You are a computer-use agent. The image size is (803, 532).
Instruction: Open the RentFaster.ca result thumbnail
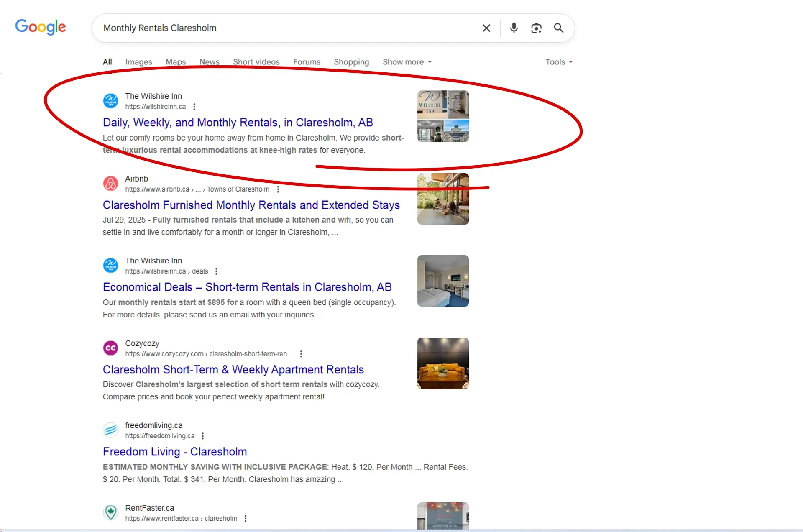pyautogui.click(x=443, y=516)
